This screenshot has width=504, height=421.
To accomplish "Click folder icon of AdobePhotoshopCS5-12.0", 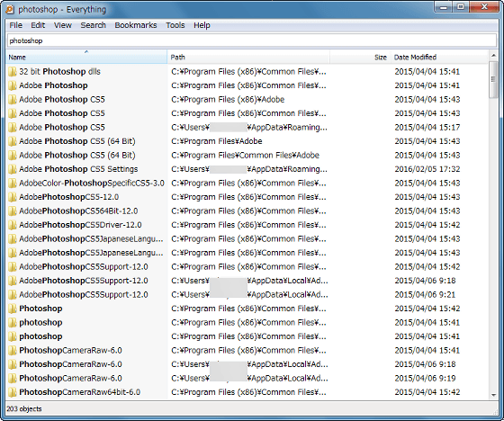I will click(x=13, y=197).
